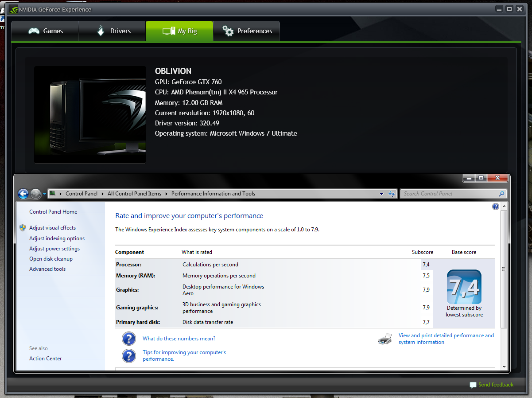Click the Subscore column header
Image resolution: width=532 pixels, height=398 pixels.
tap(423, 252)
